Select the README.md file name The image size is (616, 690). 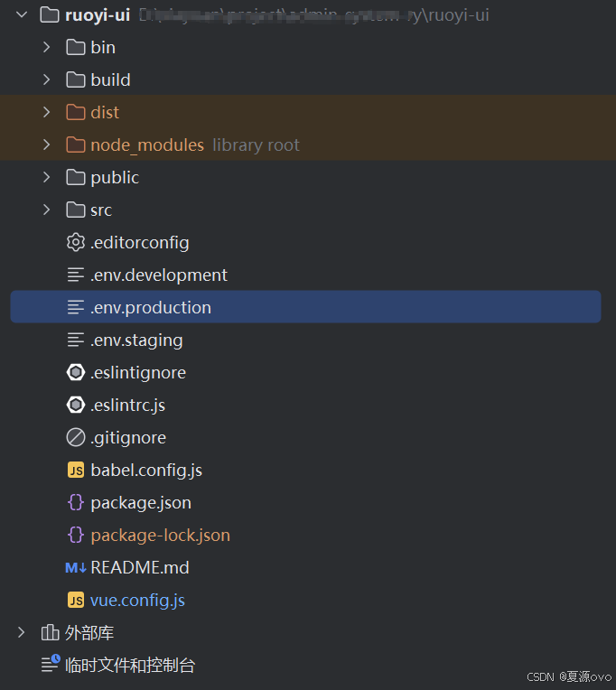pyautogui.click(x=140, y=568)
